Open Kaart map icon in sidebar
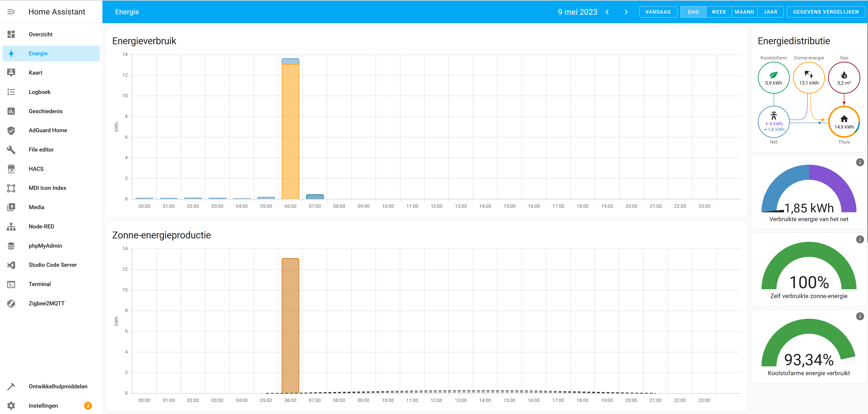The width and height of the screenshot is (868, 414). point(11,73)
